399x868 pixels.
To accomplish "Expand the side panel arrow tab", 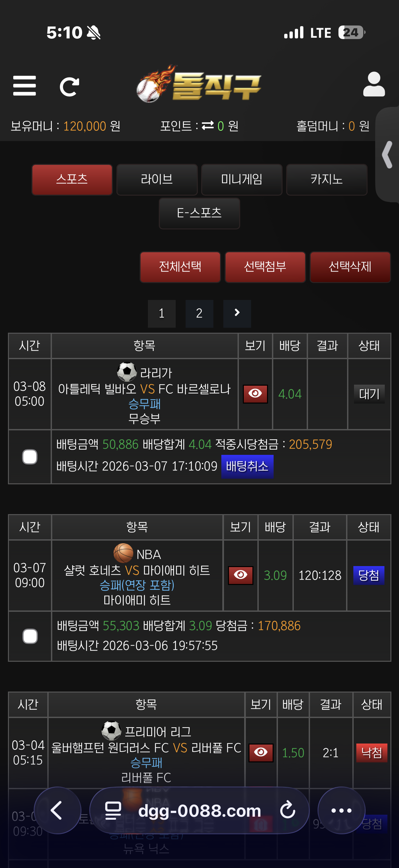I will pyautogui.click(x=387, y=155).
